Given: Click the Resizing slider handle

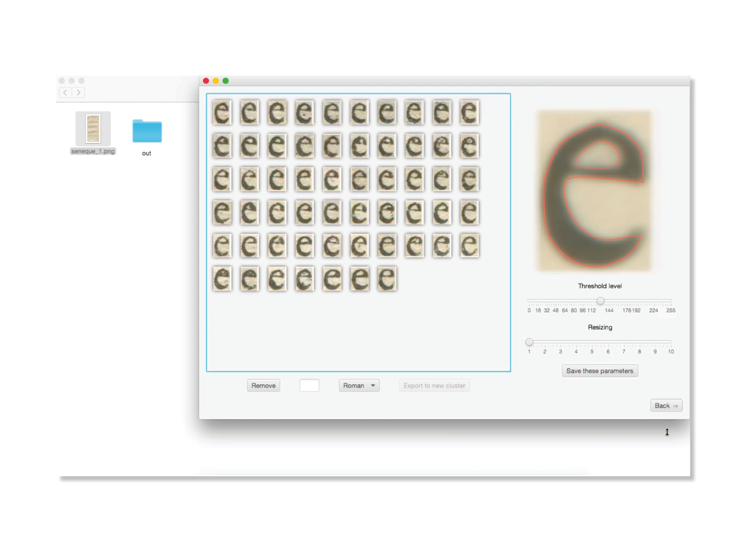Looking at the screenshot, I should point(529,342).
